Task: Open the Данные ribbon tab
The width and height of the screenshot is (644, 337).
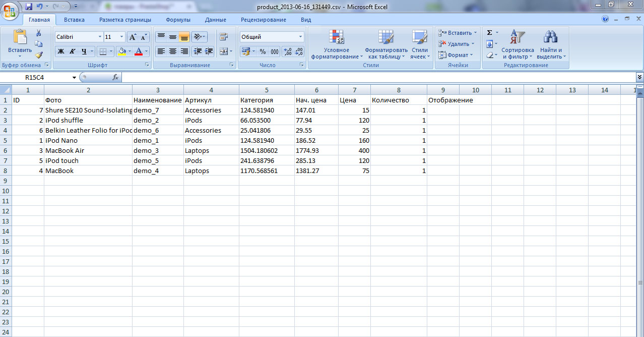Action: [x=215, y=20]
